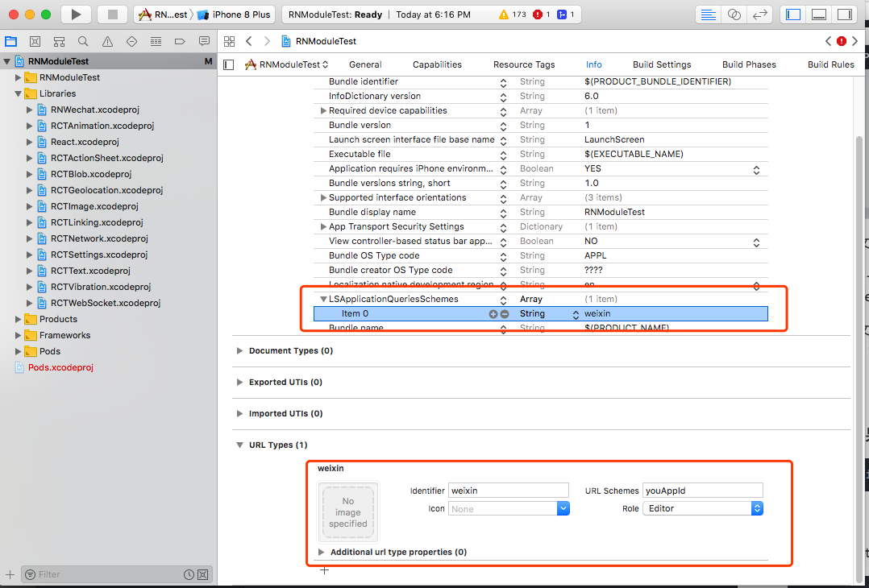Add row after Item 0 with plus icon

[x=493, y=314]
